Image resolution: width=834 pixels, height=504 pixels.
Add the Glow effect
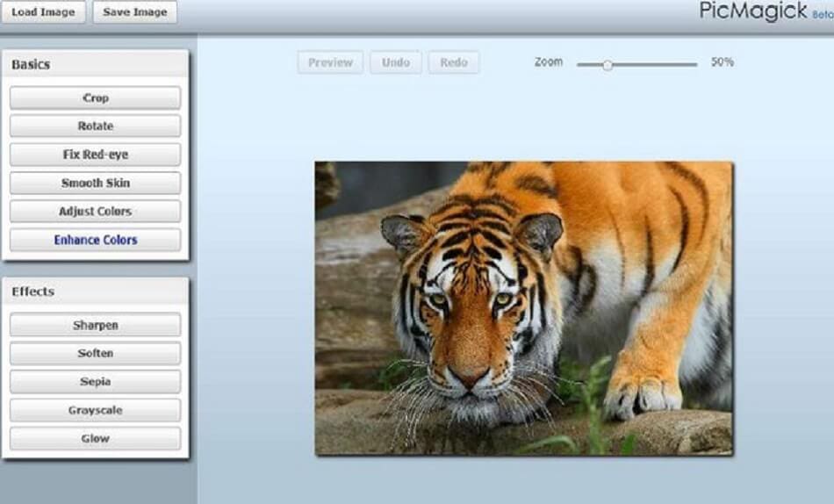click(x=95, y=438)
